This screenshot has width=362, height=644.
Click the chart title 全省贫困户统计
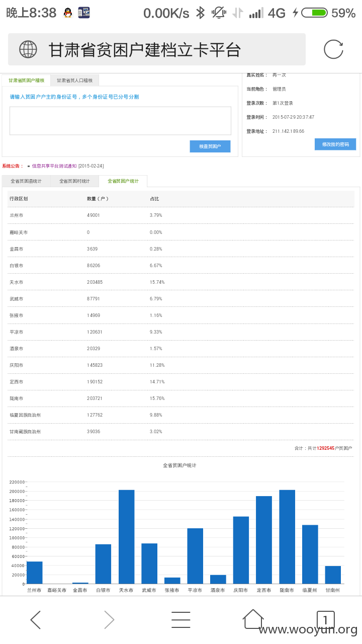point(179,465)
